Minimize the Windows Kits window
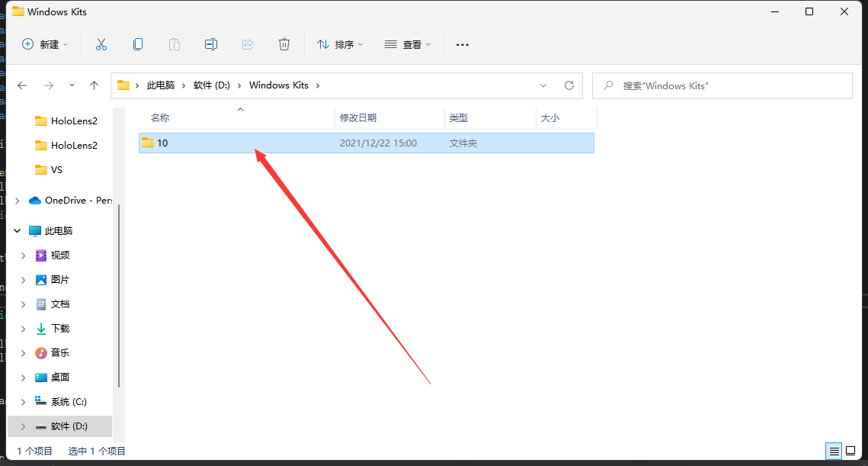The height and width of the screenshot is (466, 868). tap(775, 11)
